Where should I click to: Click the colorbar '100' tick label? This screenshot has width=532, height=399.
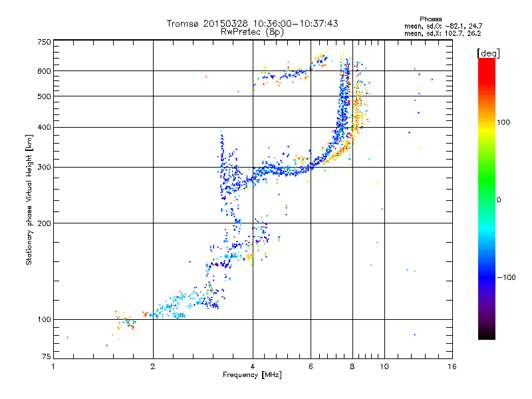[x=503, y=122]
